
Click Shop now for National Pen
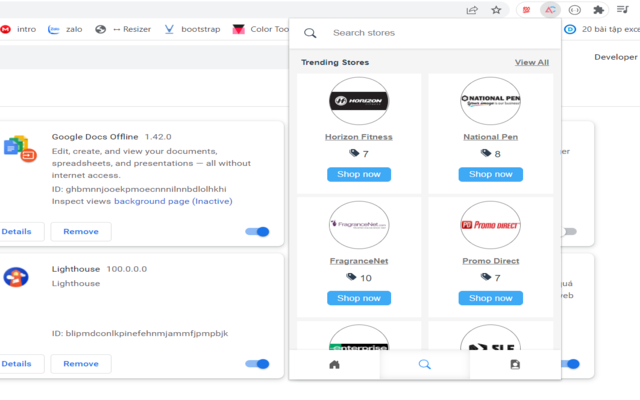491,174
